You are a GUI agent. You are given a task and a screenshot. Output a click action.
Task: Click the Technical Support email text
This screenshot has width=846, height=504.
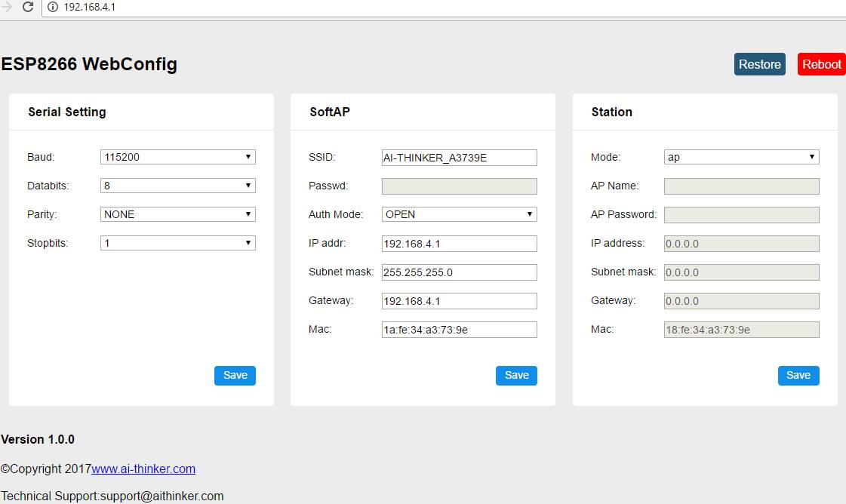[x=112, y=496]
